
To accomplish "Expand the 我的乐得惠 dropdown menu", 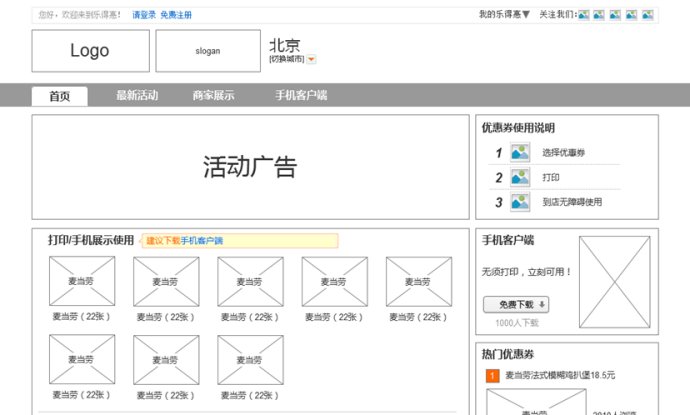I will pos(504,15).
